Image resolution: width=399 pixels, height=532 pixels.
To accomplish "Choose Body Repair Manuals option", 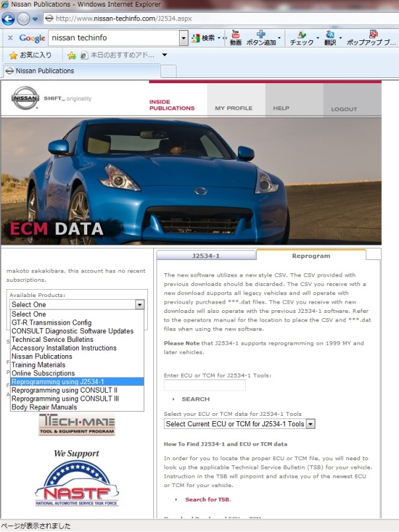I will point(77,407).
